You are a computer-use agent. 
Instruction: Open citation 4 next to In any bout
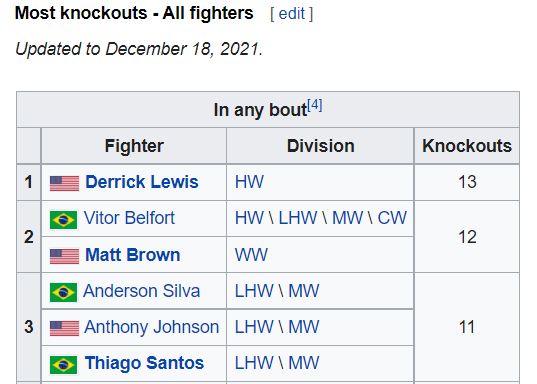pyautogui.click(x=315, y=104)
